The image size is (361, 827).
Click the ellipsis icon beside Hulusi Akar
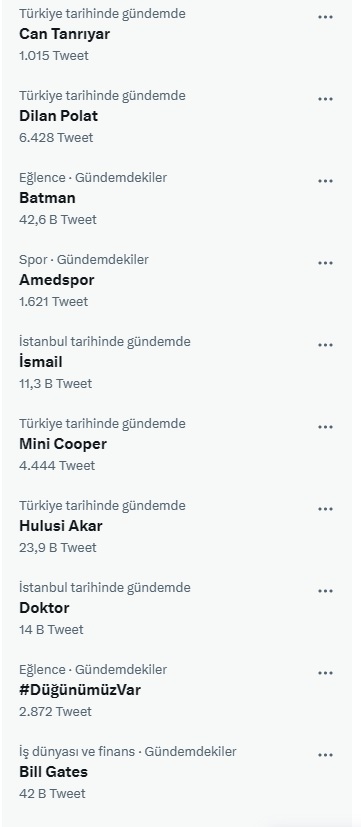click(x=325, y=509)
